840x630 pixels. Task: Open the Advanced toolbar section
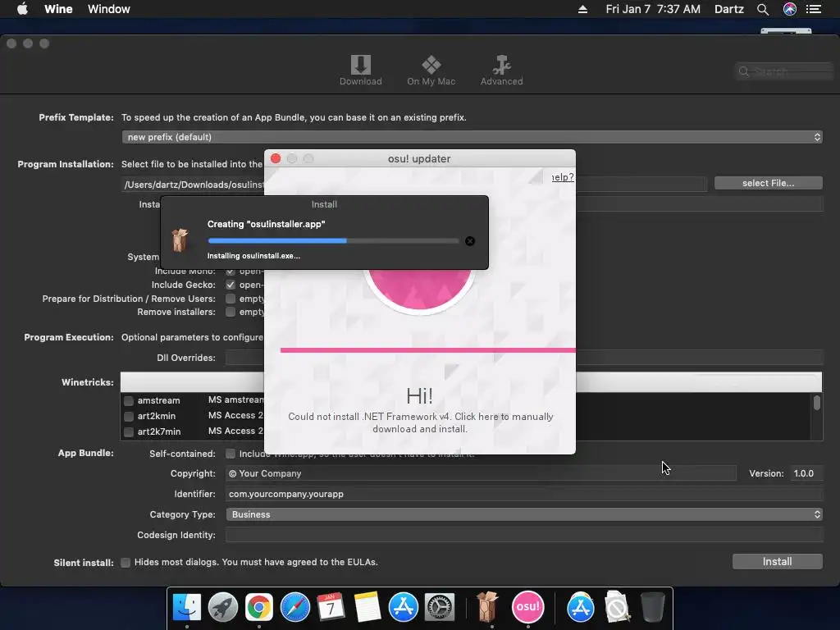[x=501, y=71]
